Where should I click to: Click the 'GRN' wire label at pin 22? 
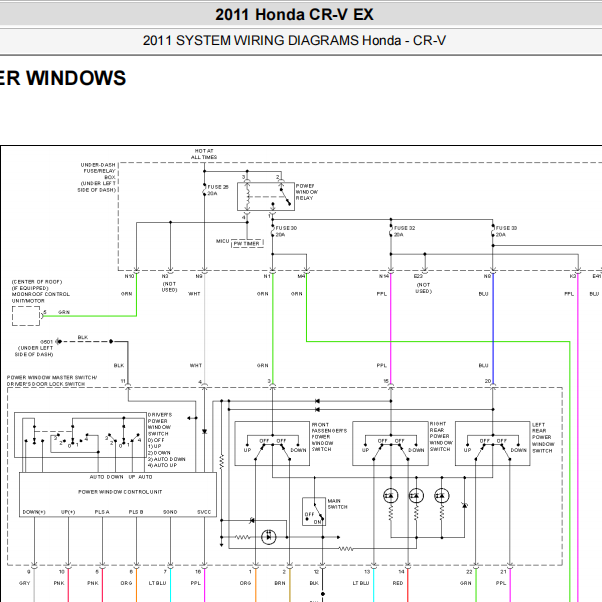pyautogui.click(x=465, y=583)
